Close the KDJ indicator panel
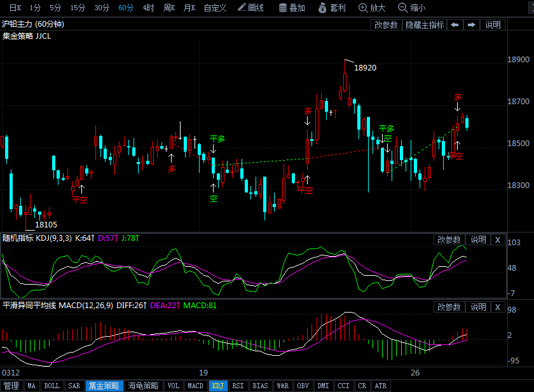This screenshot has height=392, width=534. point(498,240)
